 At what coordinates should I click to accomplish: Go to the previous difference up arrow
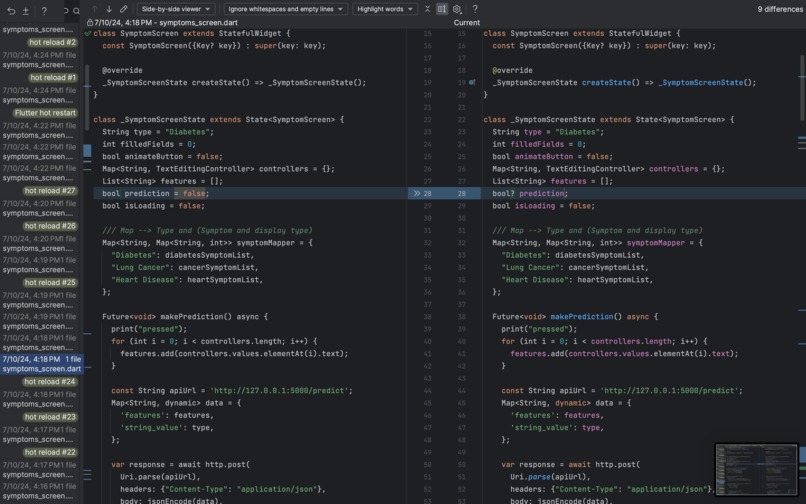95,9
